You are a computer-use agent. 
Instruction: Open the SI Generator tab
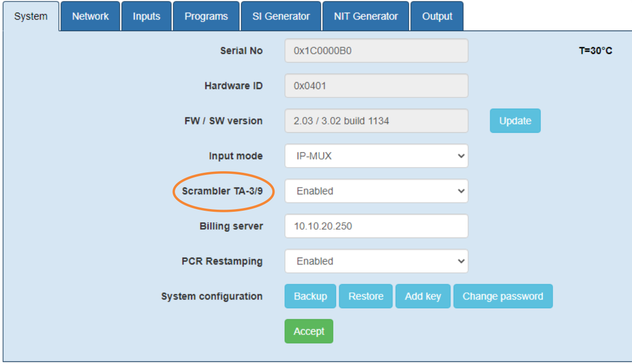pos(281,16)
